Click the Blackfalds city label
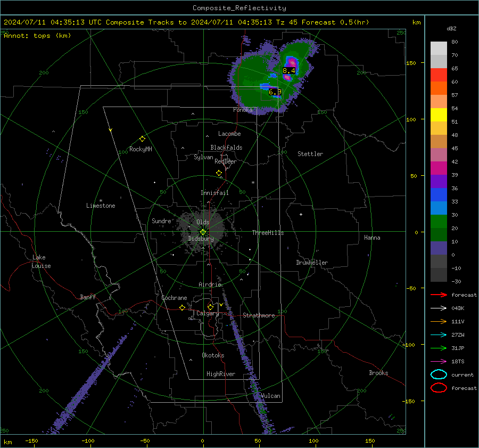479x448 pixels. tap(226, 148)
